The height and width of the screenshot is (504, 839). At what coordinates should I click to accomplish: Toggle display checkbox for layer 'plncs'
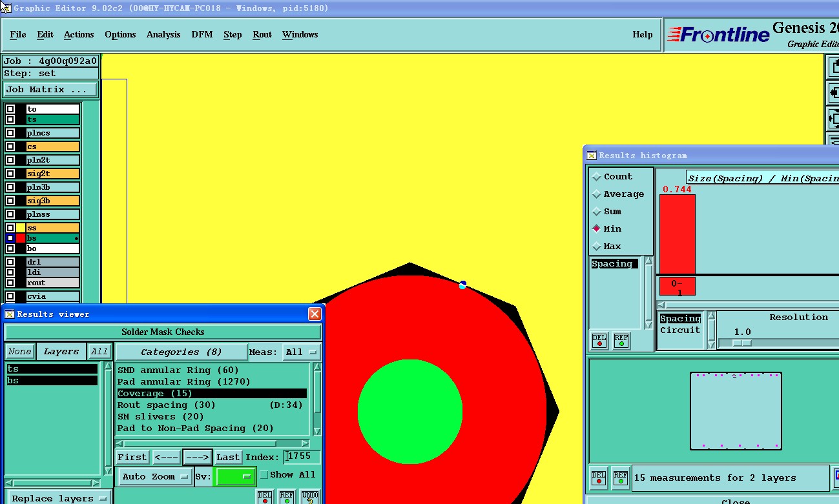(x=10, y=133)
